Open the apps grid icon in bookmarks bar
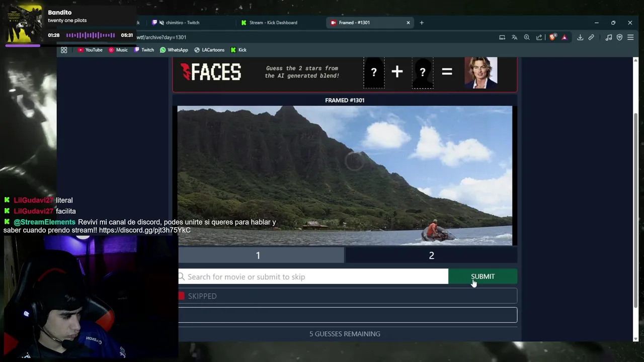 tap(64, 50)
